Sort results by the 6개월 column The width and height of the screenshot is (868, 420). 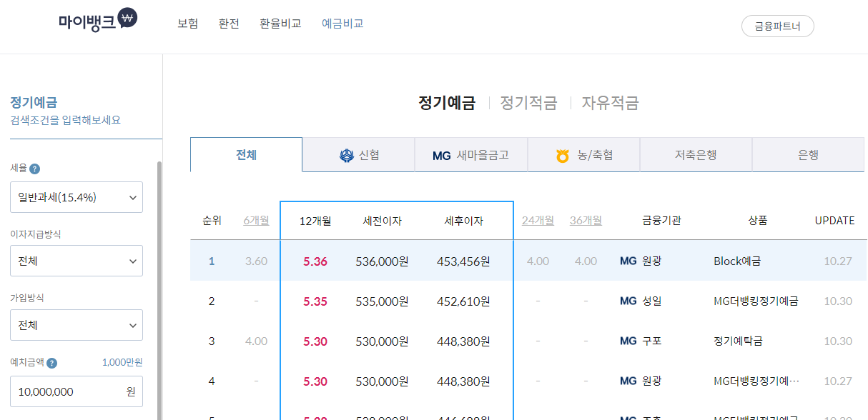point(255,220)
